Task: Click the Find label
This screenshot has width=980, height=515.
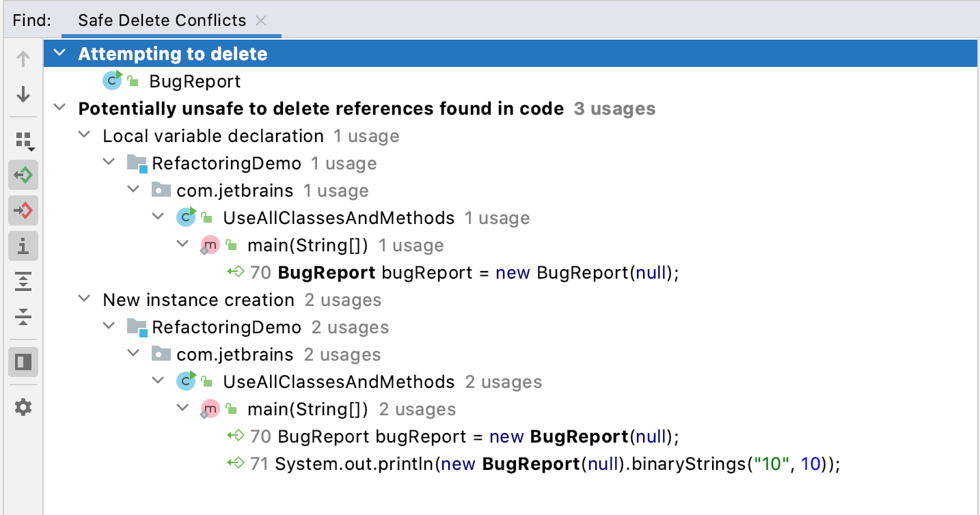Action: [x=31, y=20]
